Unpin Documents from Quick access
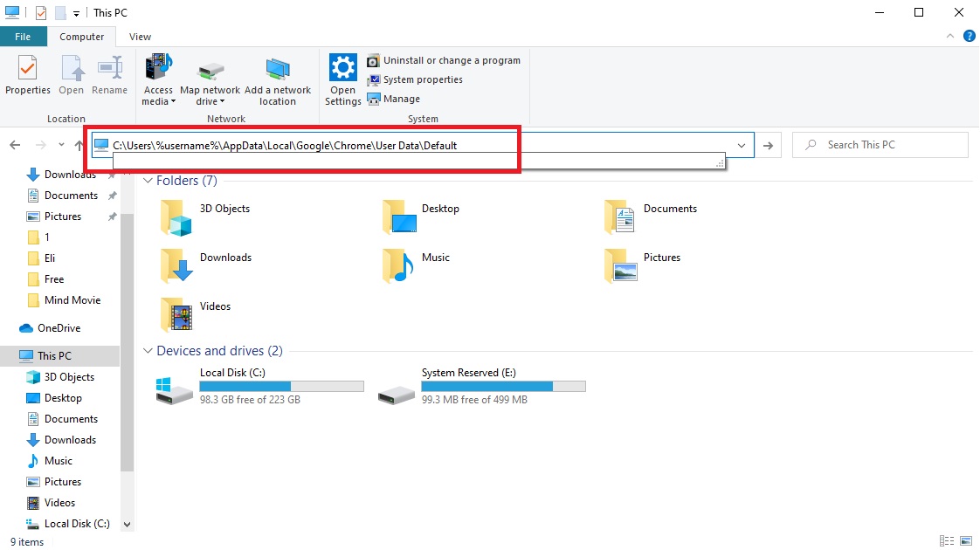Image resolution: width=980 pixels, height=550 pixels. [x=111, y=195]
